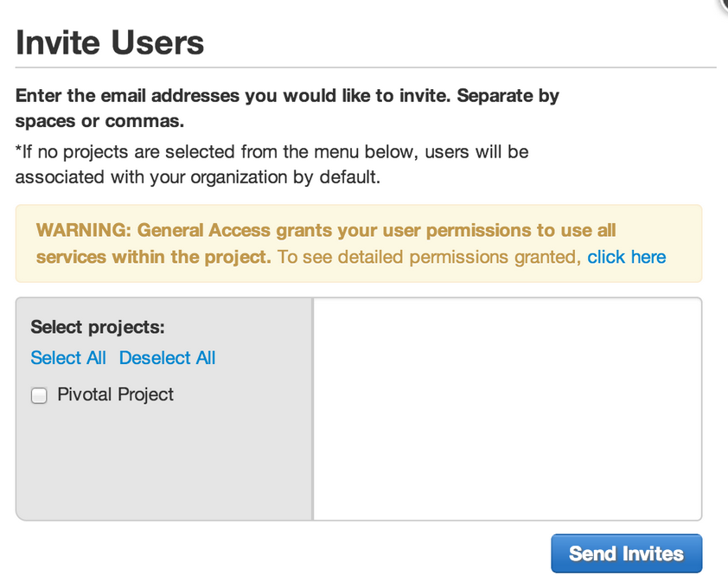Click the '*If no projects are selected' note
Viewport: 728px width, 588px height.
[271, 152]
